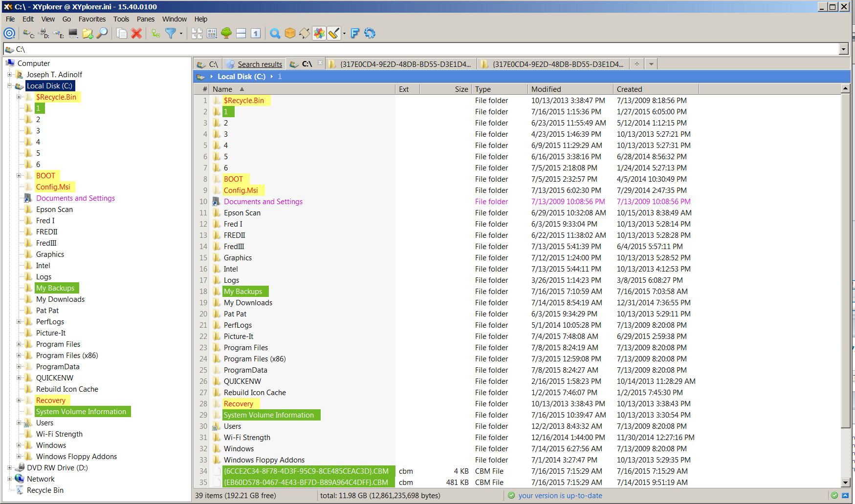Click the branch view icon
Viewport: 855px width, 504px height.
pos(156,33)
